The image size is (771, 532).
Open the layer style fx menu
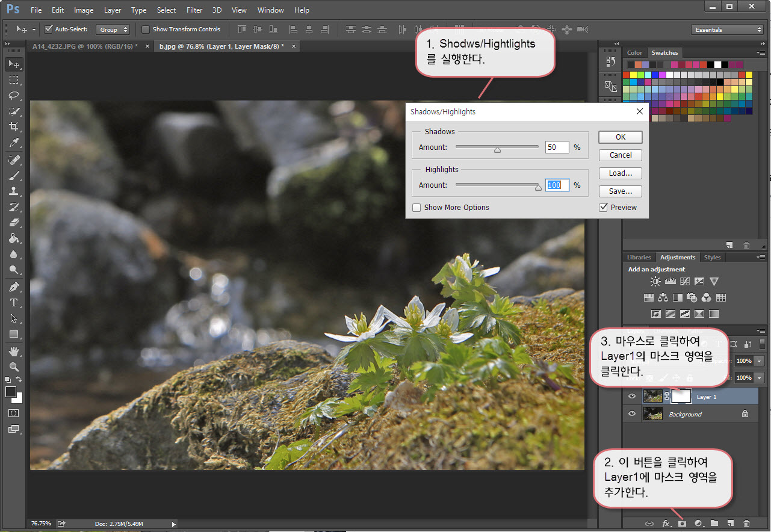click(x=666, y=524)
